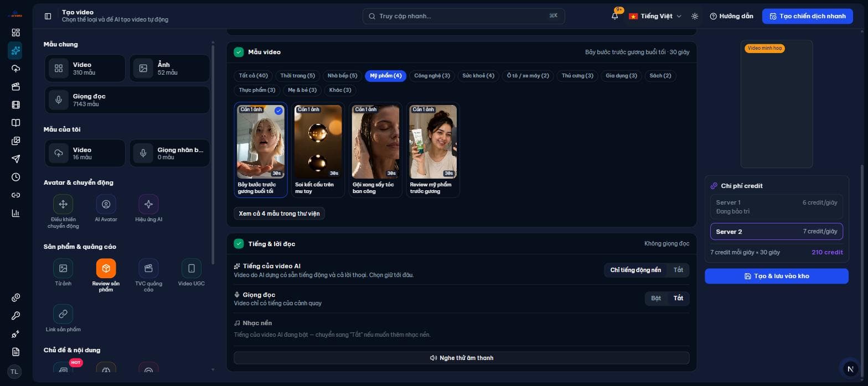Select Chỉ tiếng động nền option

(x=635, y=270)
